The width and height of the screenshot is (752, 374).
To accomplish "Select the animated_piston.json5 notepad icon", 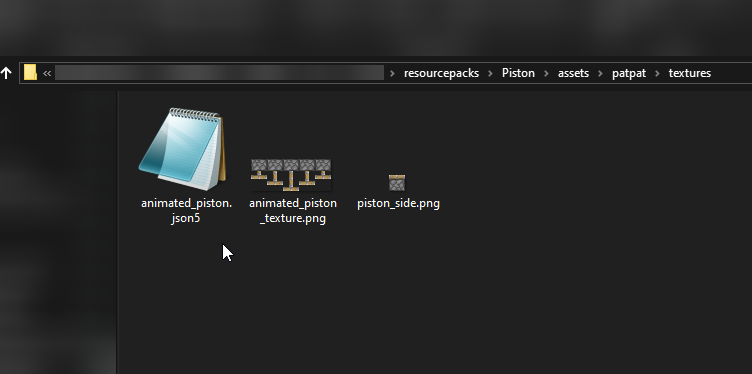I will [x=183, y=149].
